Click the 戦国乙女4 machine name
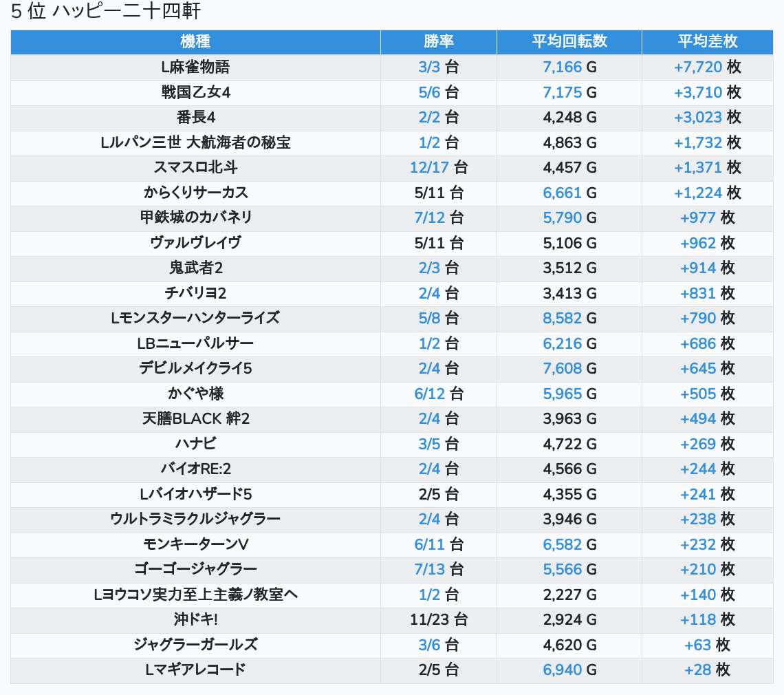784x695 pixels. (195, 92)
